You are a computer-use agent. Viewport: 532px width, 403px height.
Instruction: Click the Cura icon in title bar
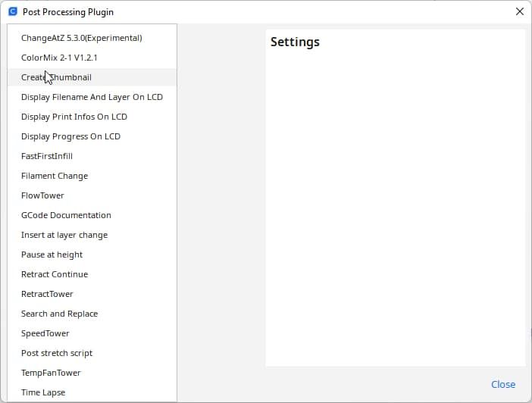(12, 12)
